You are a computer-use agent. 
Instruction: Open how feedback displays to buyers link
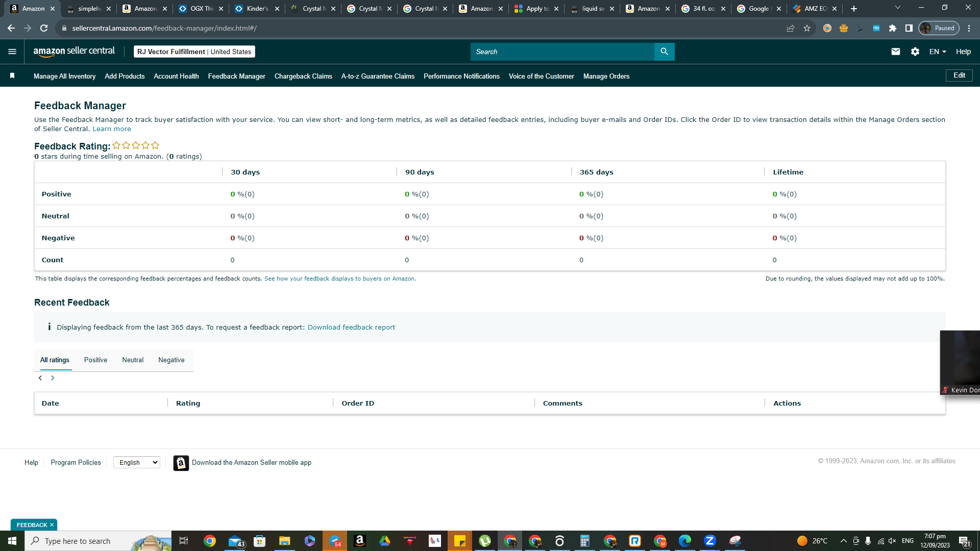click(x=340, y=279)
